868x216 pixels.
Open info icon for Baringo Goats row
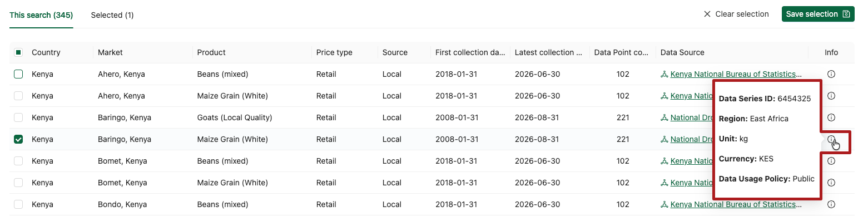pyautogui.click(x=831, y=117)
